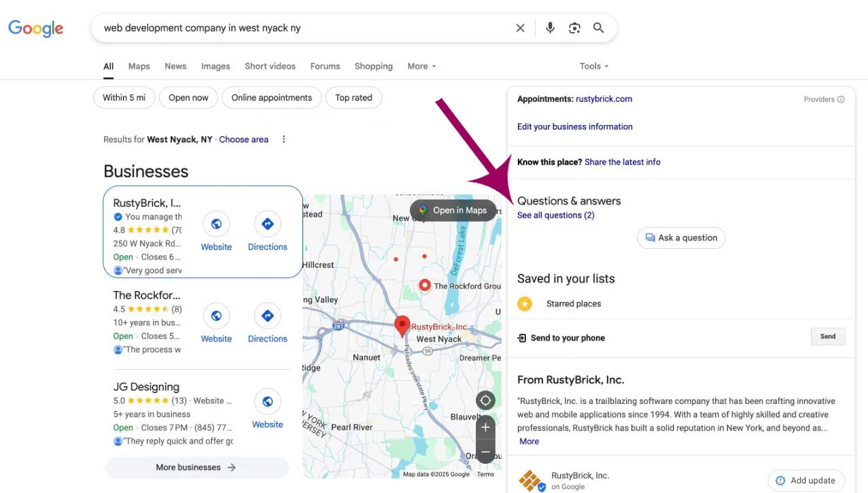The width and height of the screenshot is (868, 493).
Task: Click Edit your business information
Action: (575, 126)
